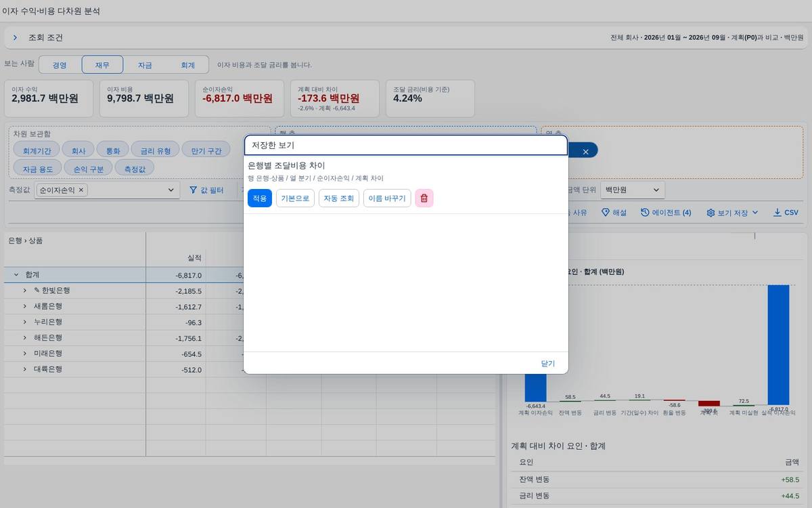Click the -512.0 value for 대륙은행
The height and width of the screenshot is (508, 812).
point(191,370)
